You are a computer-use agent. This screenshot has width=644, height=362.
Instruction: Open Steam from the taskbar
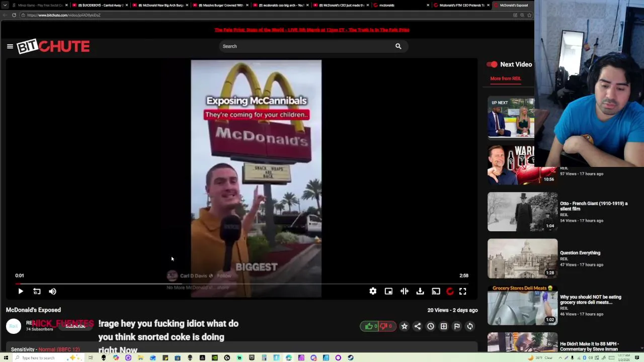point(350,357)
